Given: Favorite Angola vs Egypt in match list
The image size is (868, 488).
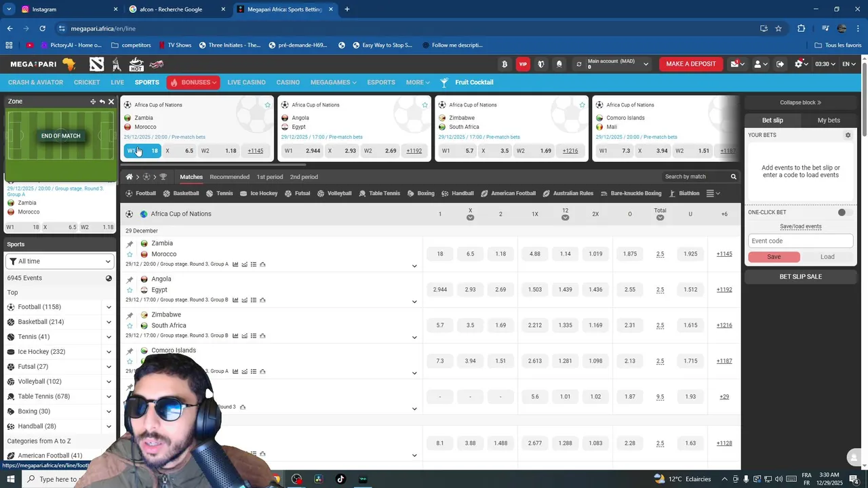Looking at the screenshot, I should coord(130,290).
